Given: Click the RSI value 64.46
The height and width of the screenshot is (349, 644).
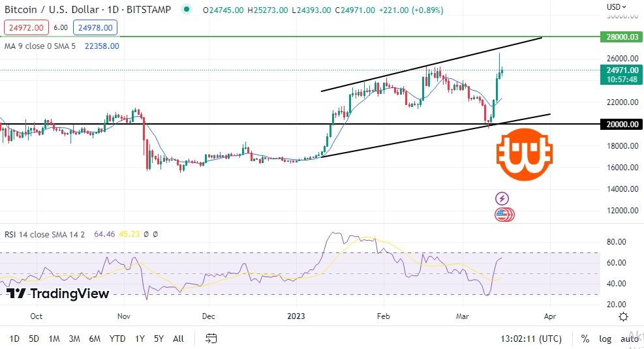Looking at the screenshot, I should 104,234.
